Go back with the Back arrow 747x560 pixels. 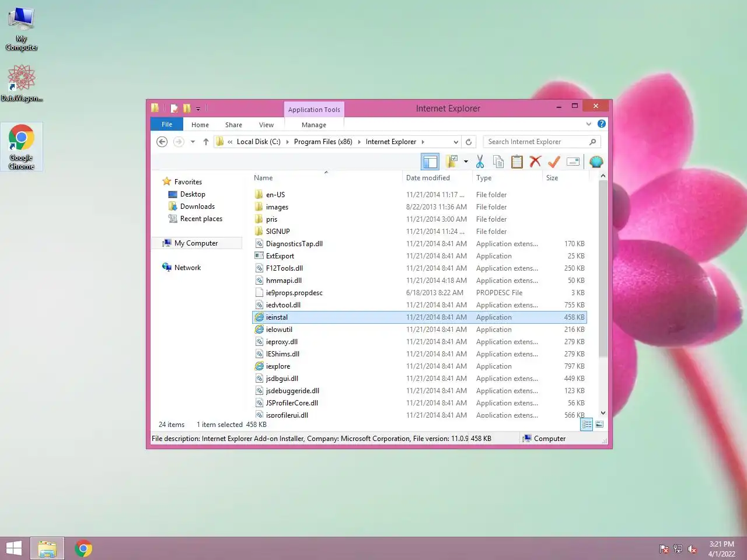tap(162, 142)
